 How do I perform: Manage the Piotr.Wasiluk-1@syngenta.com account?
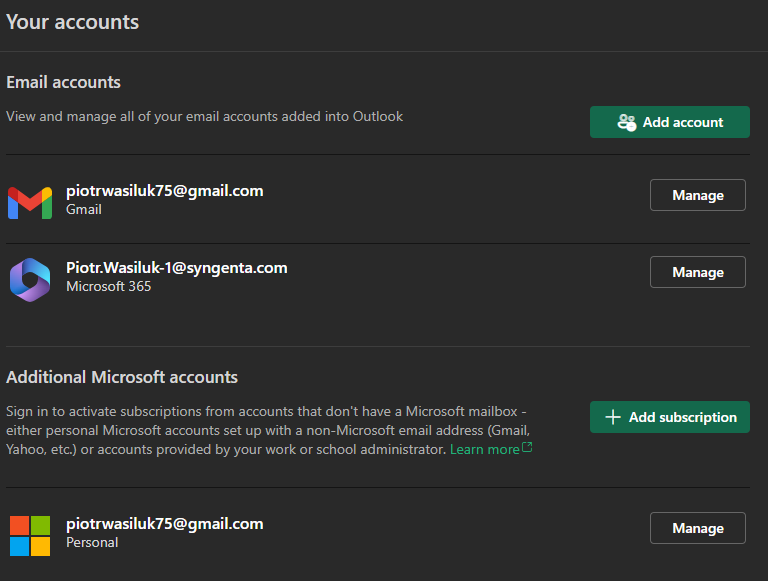tap(697, 272)
